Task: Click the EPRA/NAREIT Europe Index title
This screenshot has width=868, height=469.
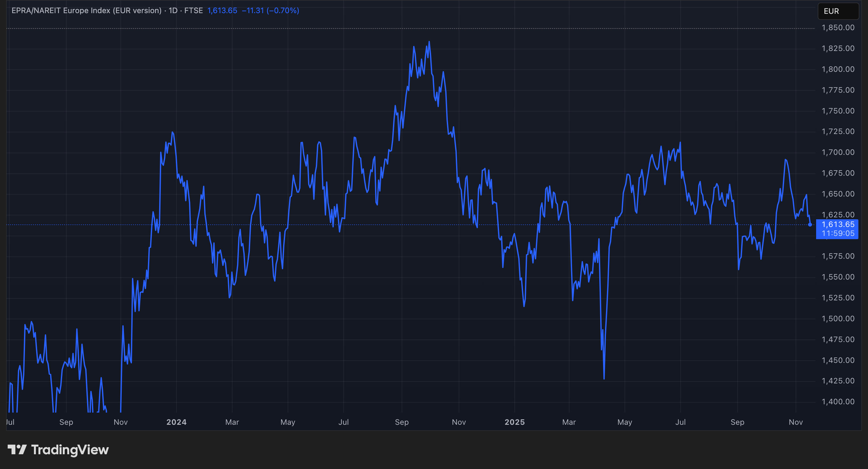Action: click(x=86, y=11)
